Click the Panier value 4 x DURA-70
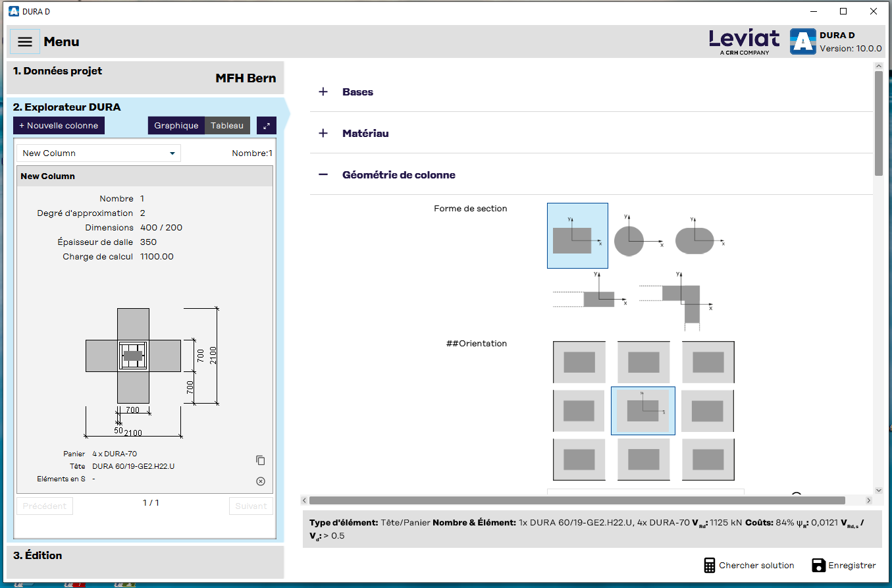 115,454
